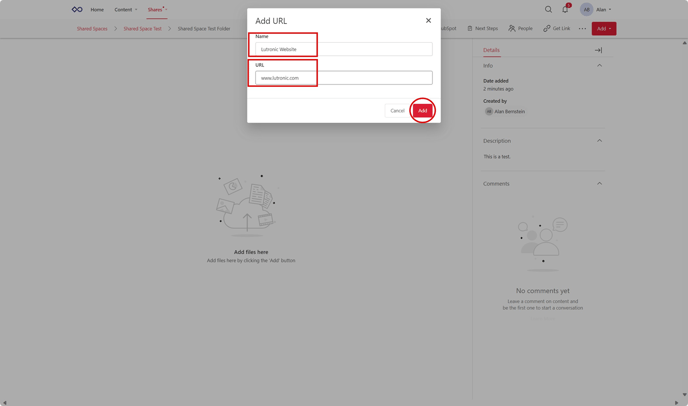Navigate to Shared Spaces breadcrumb
Viewport: 688px width, 406px height.
(92, 29)
